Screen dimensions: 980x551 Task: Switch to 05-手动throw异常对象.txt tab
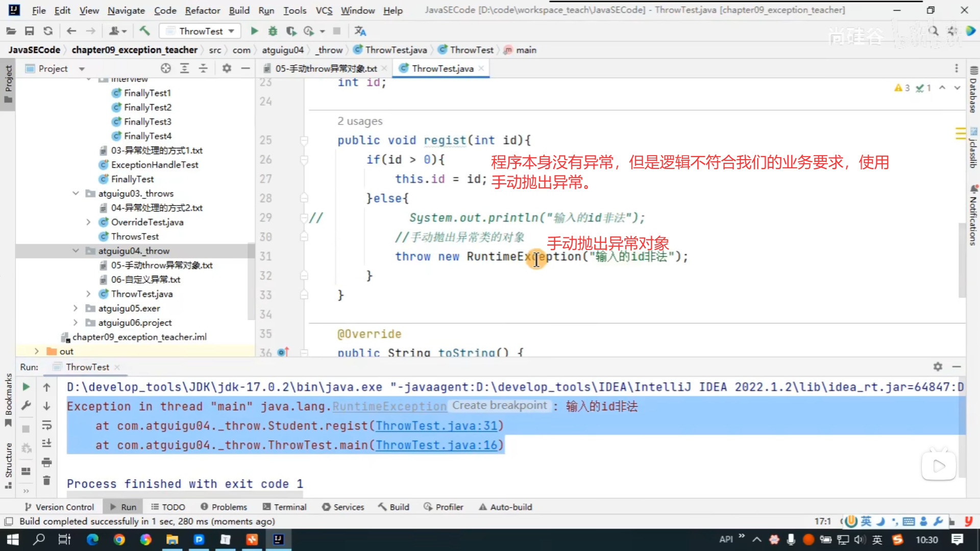(325, 68)
